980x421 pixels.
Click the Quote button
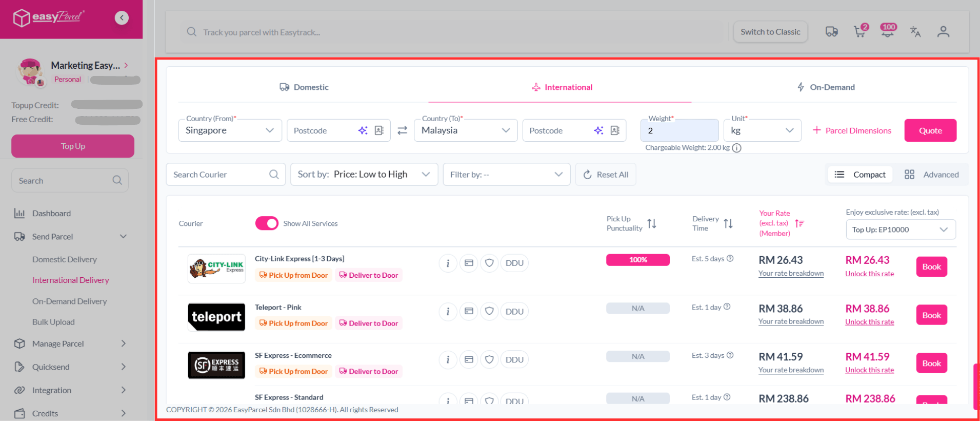(x=930, y=130)
